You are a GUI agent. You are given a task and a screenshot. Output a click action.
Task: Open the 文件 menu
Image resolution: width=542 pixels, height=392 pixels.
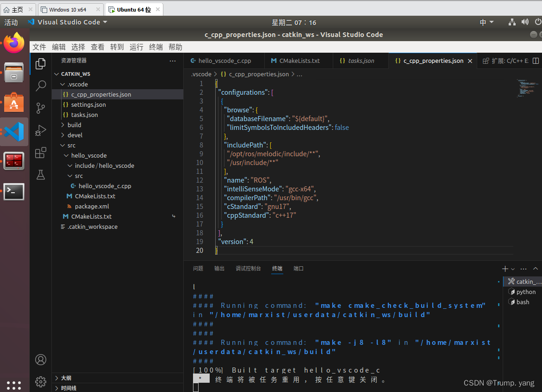39,47
